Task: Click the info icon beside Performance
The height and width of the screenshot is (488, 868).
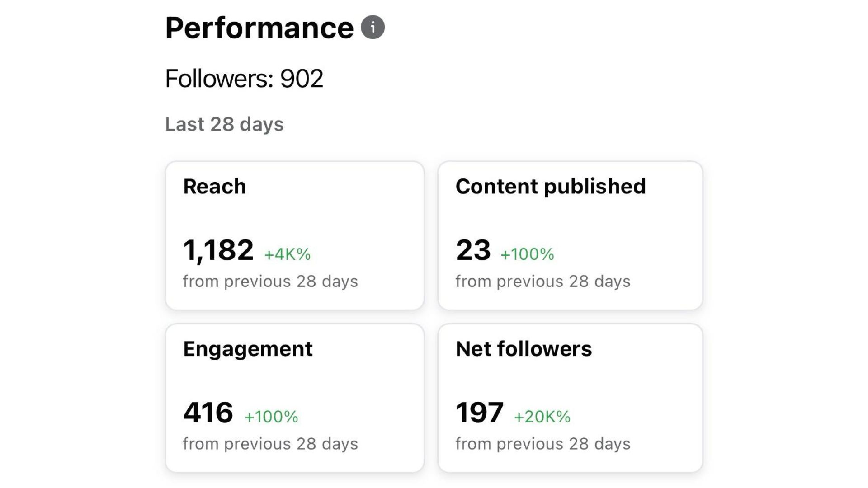Action: coord(373,28)
